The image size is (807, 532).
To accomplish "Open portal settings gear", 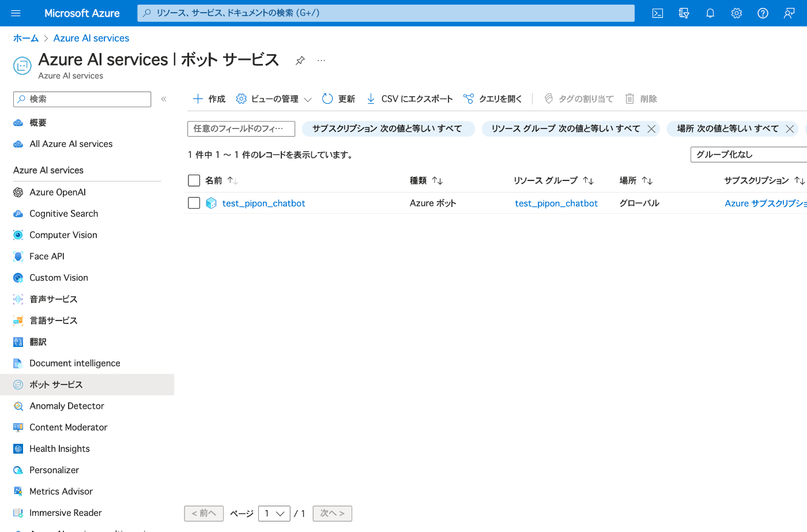I will (x=736, y=13).
